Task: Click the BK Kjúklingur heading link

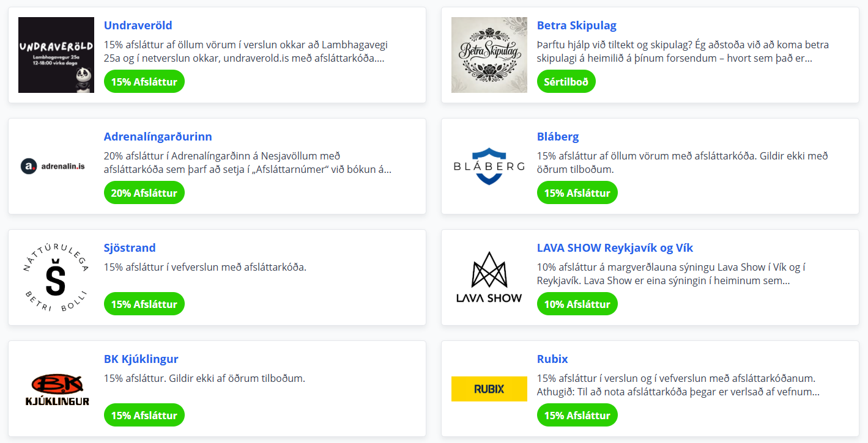Action: [141, 359]
